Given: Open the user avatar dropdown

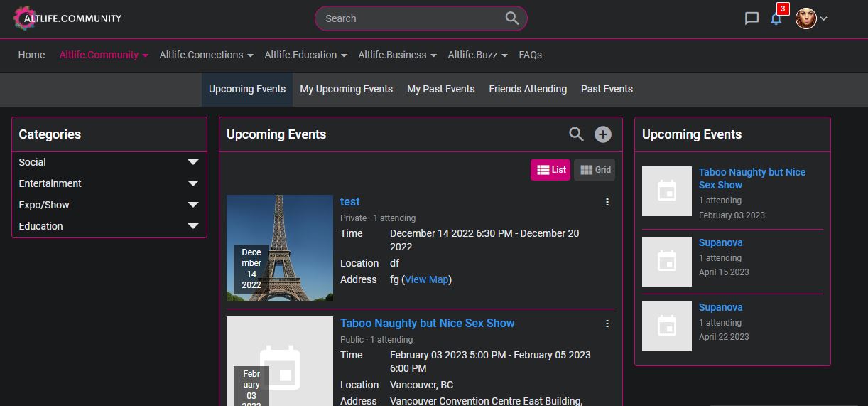Looking at the screenshot, I should point(810,18).
